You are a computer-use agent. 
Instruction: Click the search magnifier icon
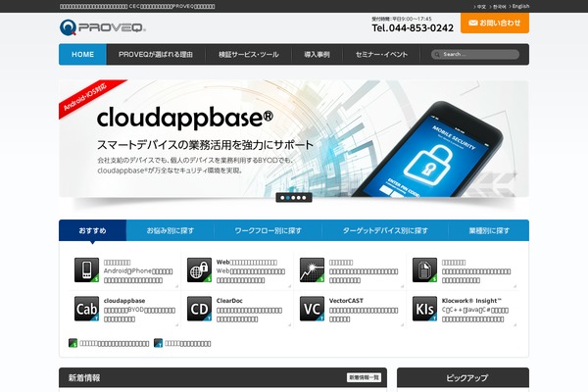tap(437, 55)
